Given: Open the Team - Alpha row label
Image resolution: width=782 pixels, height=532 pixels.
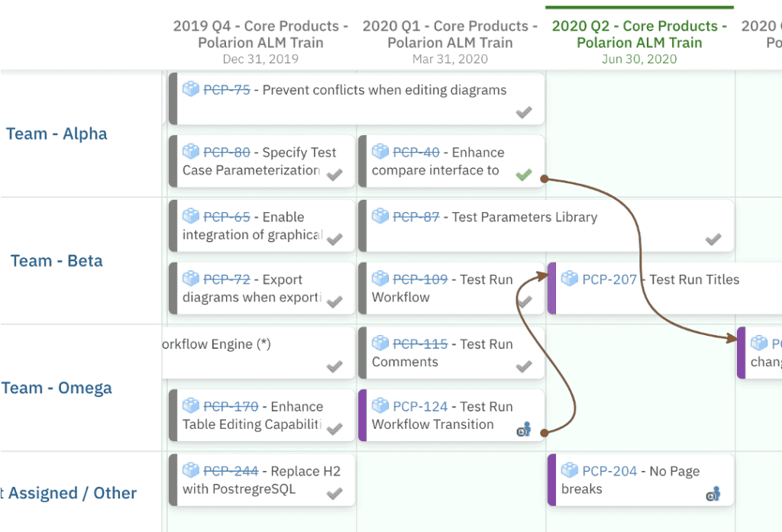Looking at the screenshot, I should point(57,134).
